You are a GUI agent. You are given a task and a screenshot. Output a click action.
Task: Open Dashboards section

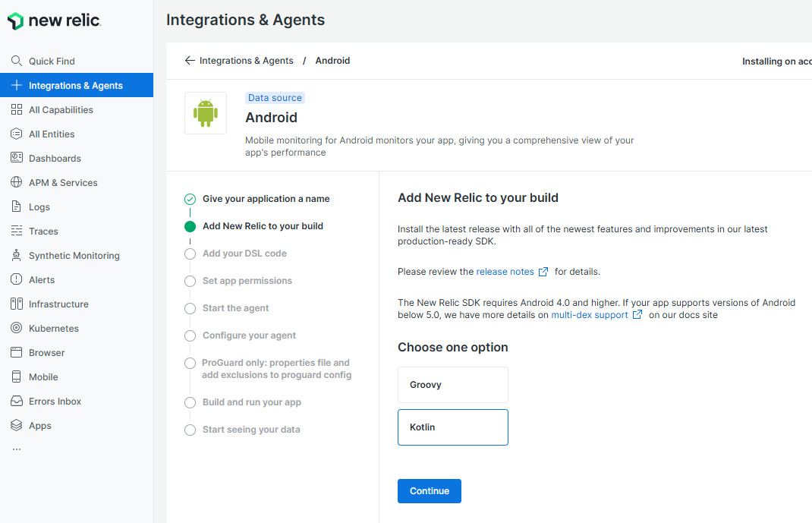tap(77, 159)
